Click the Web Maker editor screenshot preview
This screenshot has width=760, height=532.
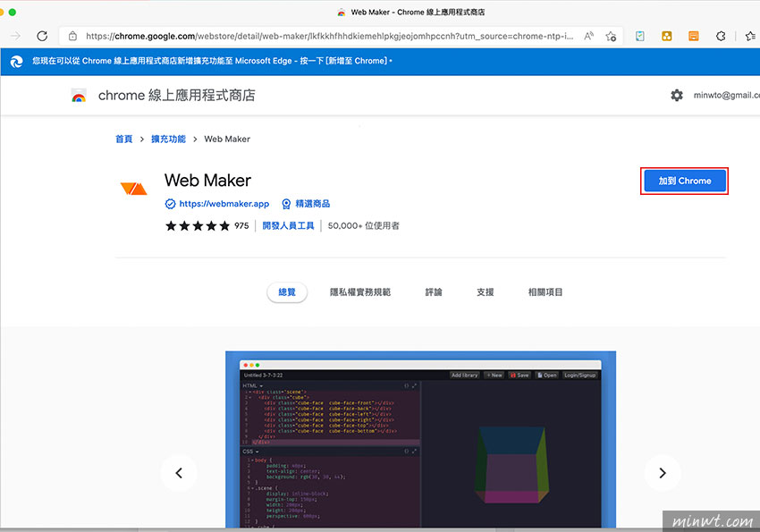pyautogui.click(x=421, y=439)
